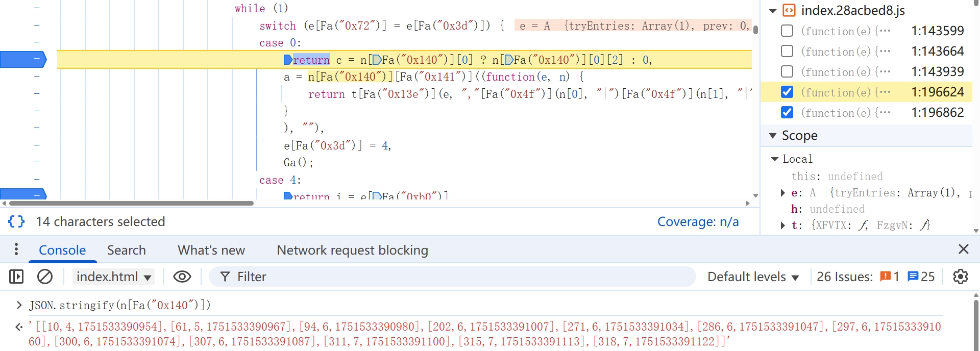Expand the e variable in Local scope

pos(783,193)
